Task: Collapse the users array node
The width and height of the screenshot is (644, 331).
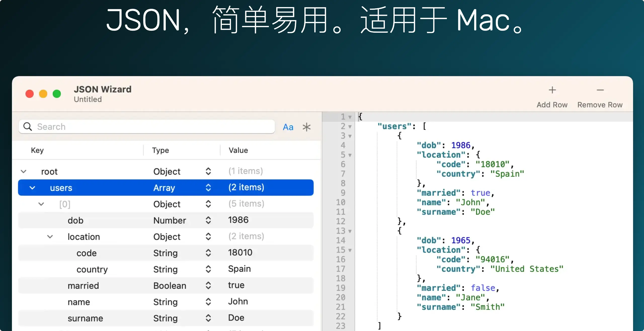Action: 32,188
